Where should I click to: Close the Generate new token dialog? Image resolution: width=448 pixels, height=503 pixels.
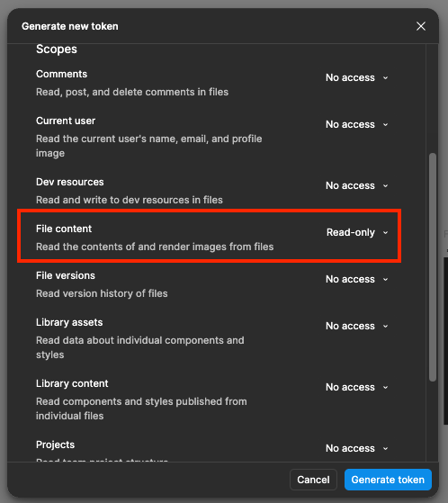tap(421, 26)
